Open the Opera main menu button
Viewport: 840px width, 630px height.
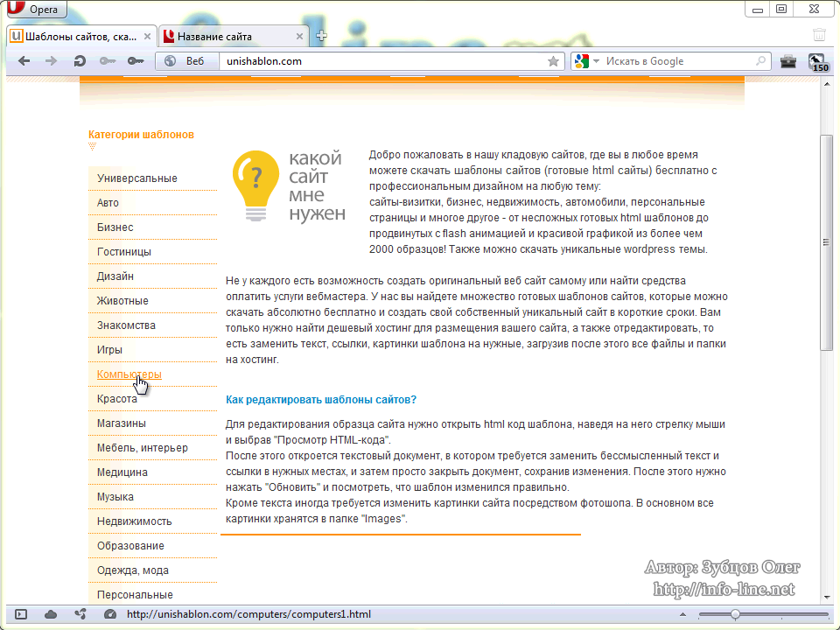[35, 10]
